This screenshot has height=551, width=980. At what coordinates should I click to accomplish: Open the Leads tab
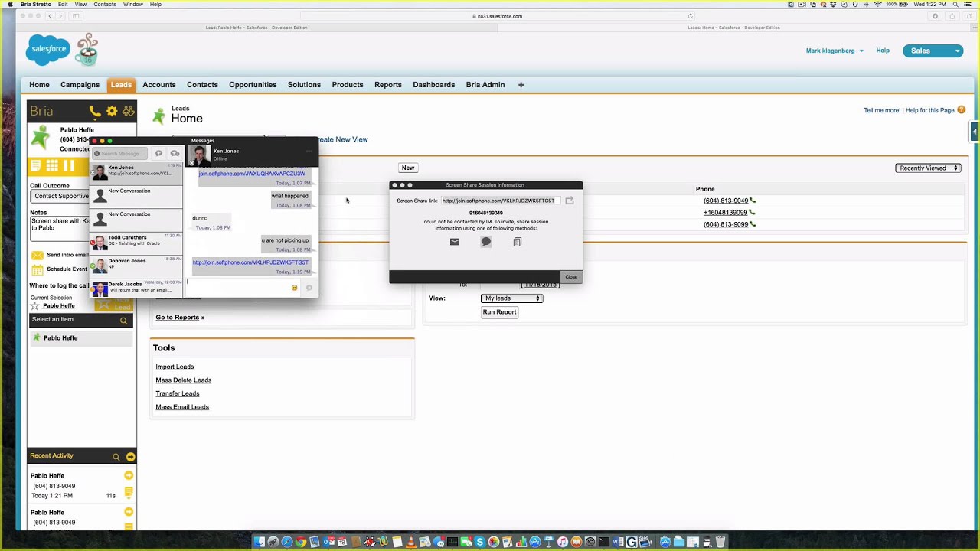[x=121, y=85]
